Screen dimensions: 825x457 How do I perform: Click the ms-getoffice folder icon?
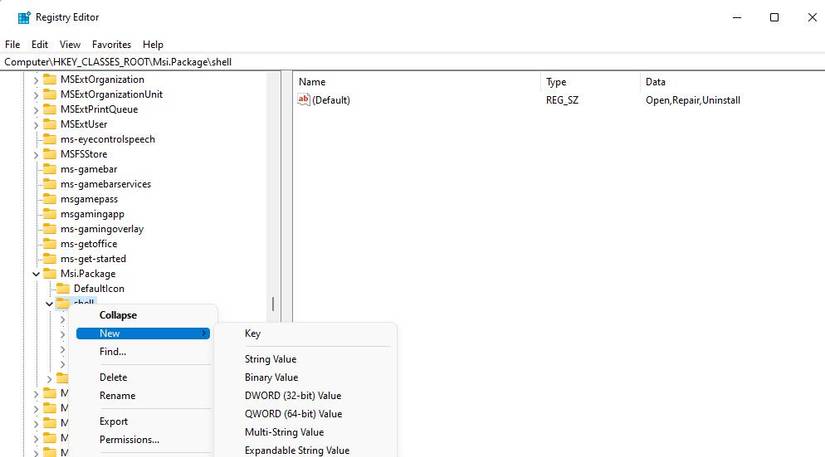pyautogui.click(x=49, y=244)
